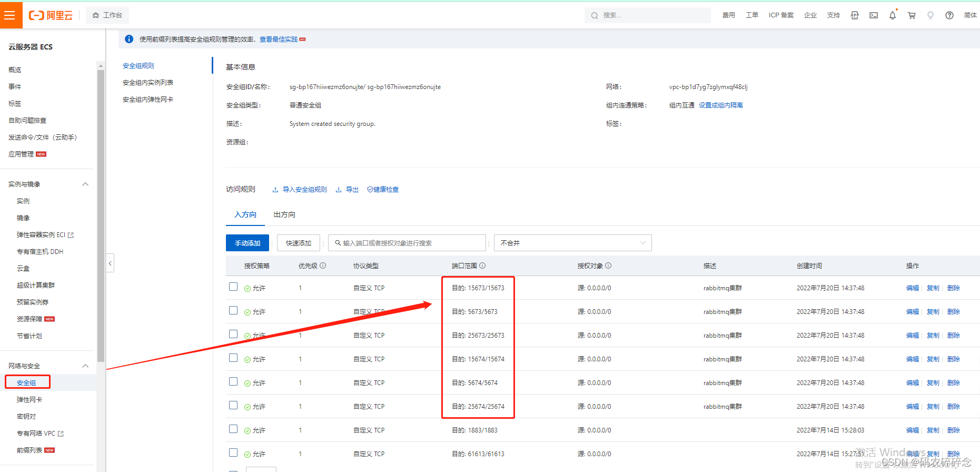Click the shield icon for 健康检查
The height and width of the screenshot is (472, 980).
tap(370, 190)
